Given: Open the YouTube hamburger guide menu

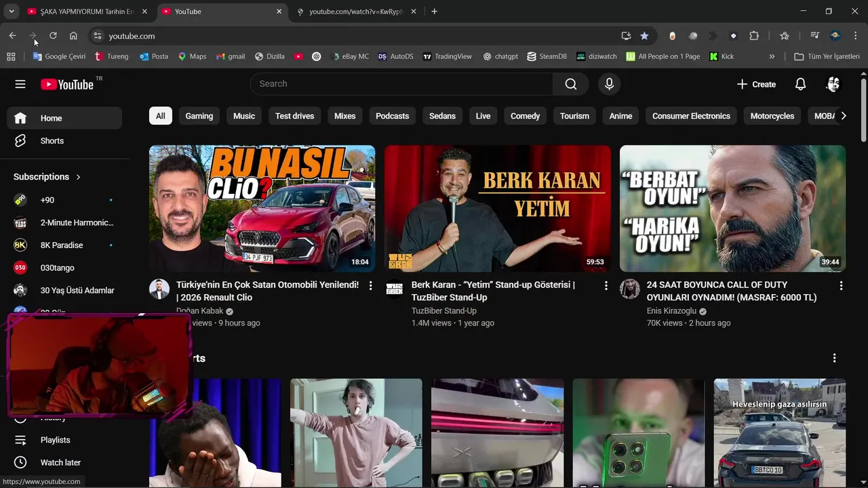Looking at the screenshot, I should (x=20, y=84).
